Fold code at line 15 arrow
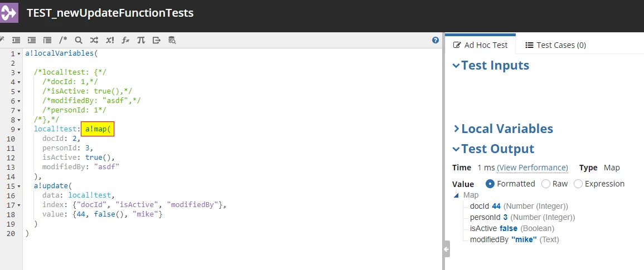 [x=19, y=186]
